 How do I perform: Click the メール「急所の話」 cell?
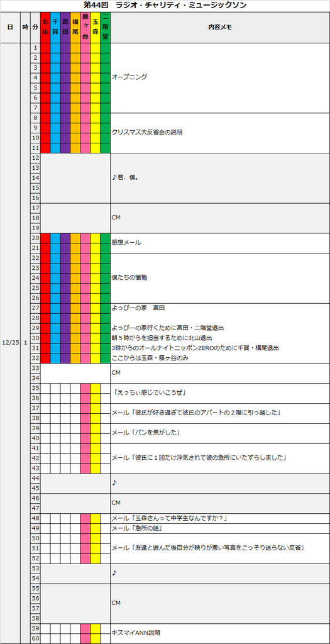220,528
